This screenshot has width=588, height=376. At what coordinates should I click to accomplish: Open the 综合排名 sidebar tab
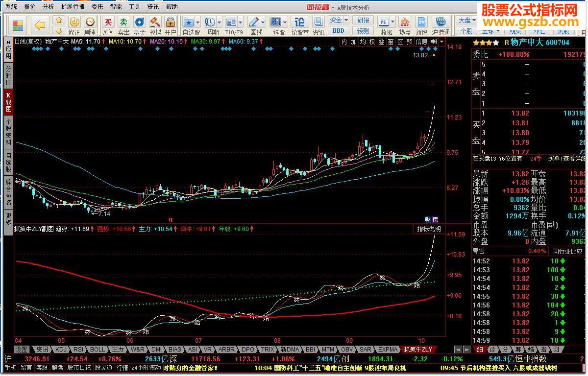click(8, 192)
